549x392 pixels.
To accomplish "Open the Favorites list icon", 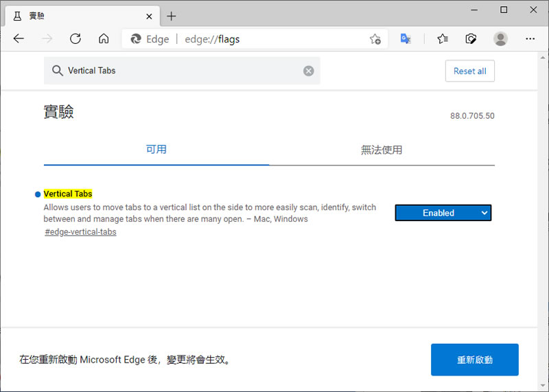I will pyautogui.click(x=443, y=38).
